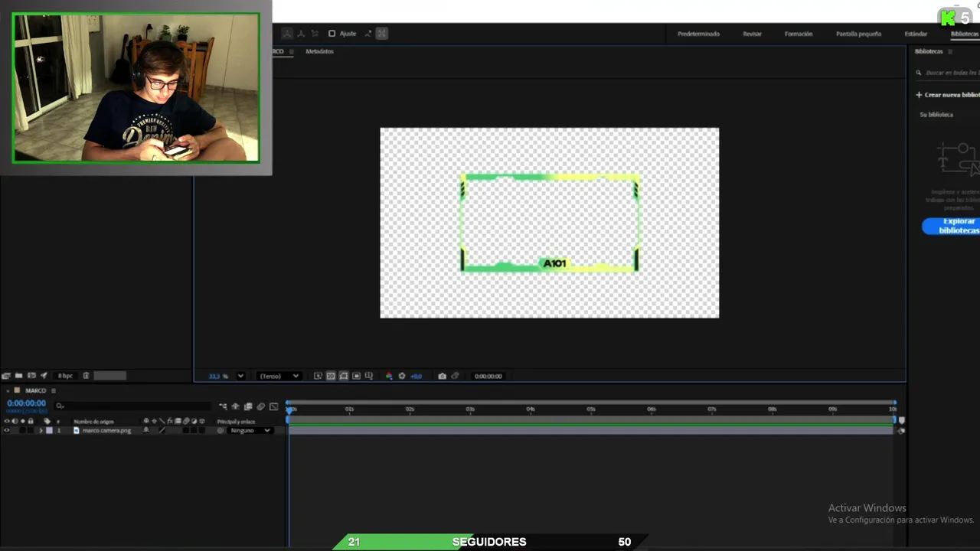This screenshot has width=980, height=551.
Task: Click the composition mini-flowchart icon in timeline
Action: pos(223,406)
